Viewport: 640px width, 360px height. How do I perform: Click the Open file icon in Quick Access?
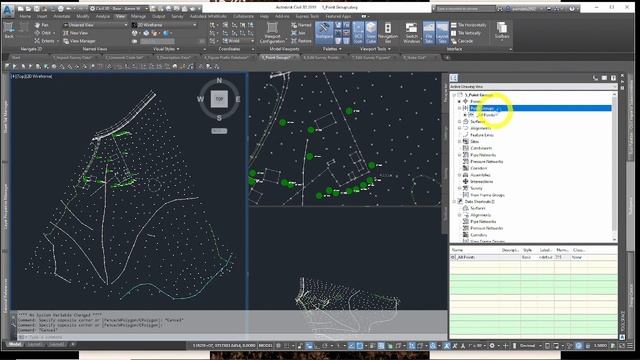pyautogui.click(x=28, y=9)
